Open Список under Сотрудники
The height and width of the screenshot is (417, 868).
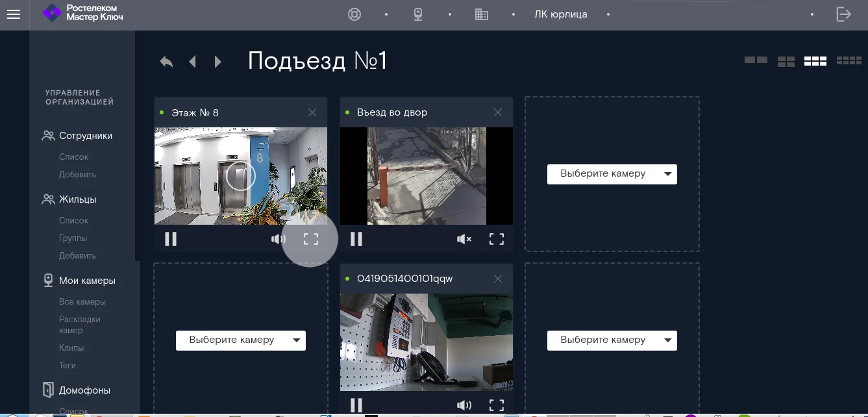coord(73,157)
